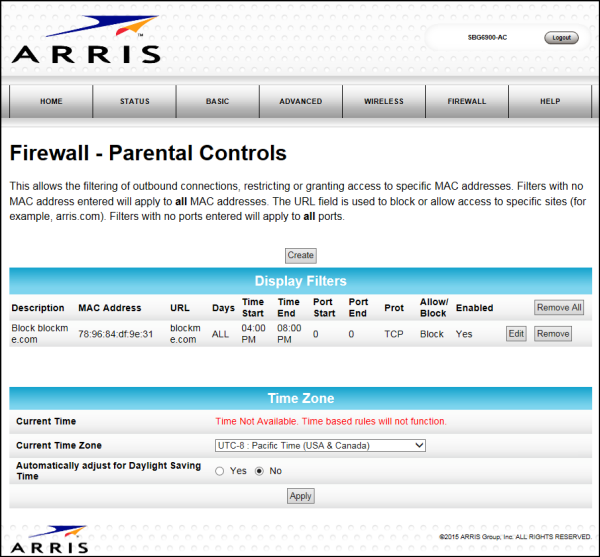This screenshot has width=600, height=557.
Task: Edit the blockme.com filter rule
Action: click(x=515, y=334)
